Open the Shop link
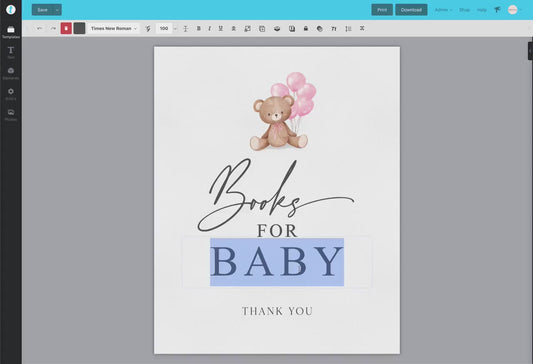This screenshot has height=364, width=533. click(464, 10)
